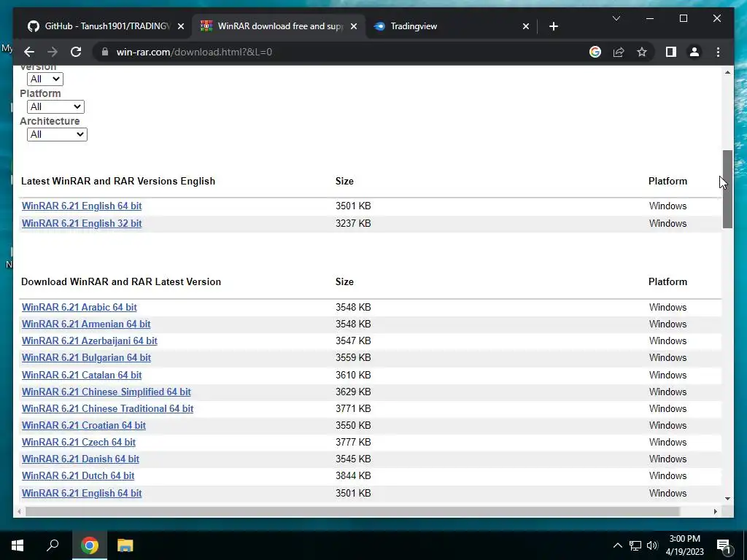Click the scroll down arrow
The height and width of the screenshot is (560, 747).
pyautogui.click(x=727, y=499)
